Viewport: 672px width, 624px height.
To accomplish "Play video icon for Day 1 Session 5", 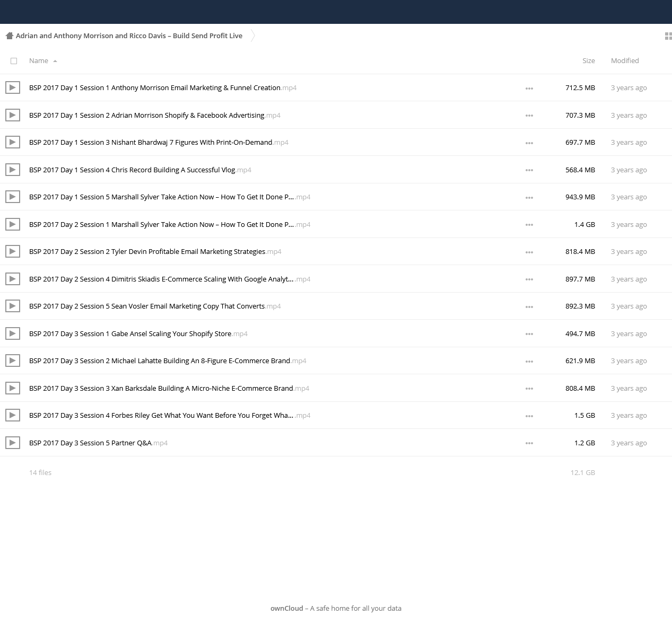I will pos(13,197).
